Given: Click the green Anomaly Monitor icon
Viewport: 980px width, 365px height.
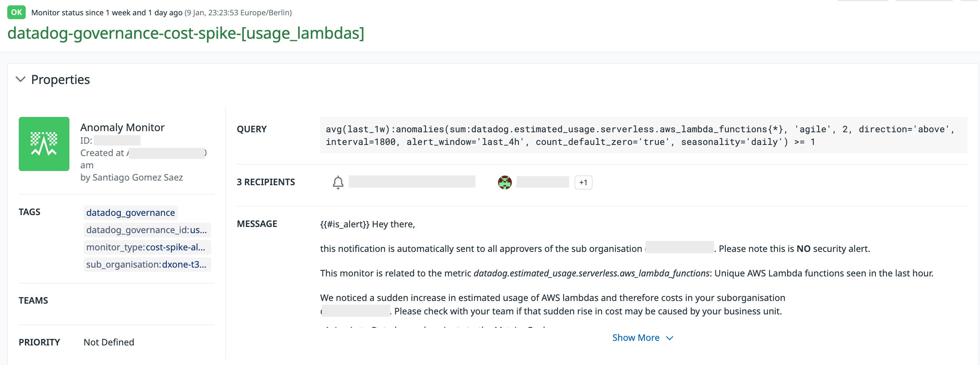Looking at the screenshot, I should tap(44, 143).
